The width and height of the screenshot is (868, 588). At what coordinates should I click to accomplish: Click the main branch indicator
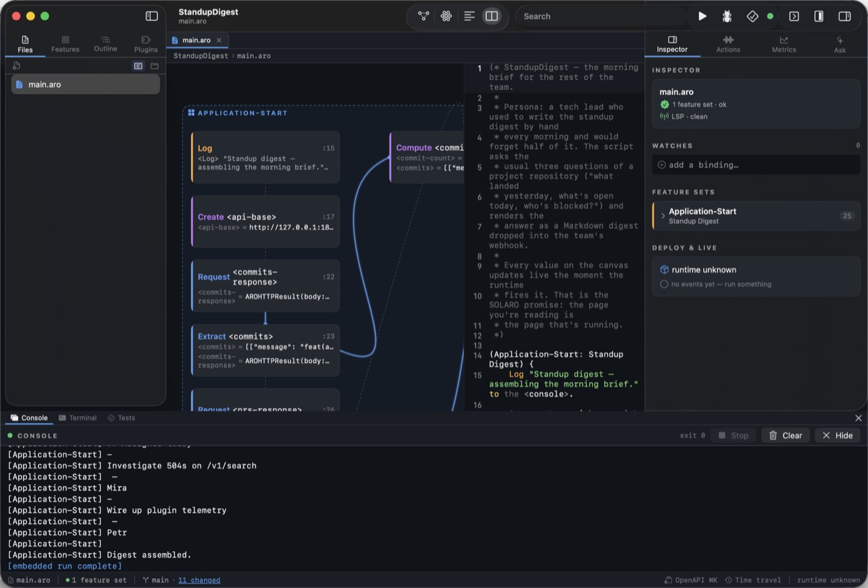tap(155, 581)
